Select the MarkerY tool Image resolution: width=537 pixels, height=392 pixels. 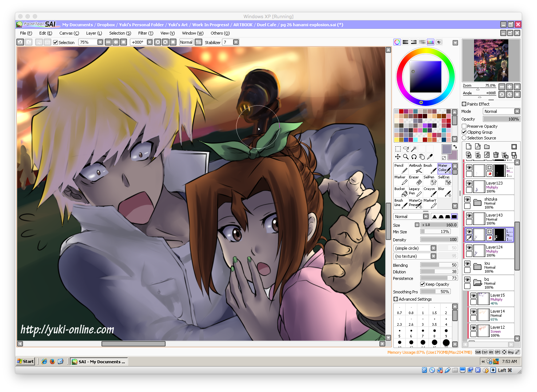430,203
